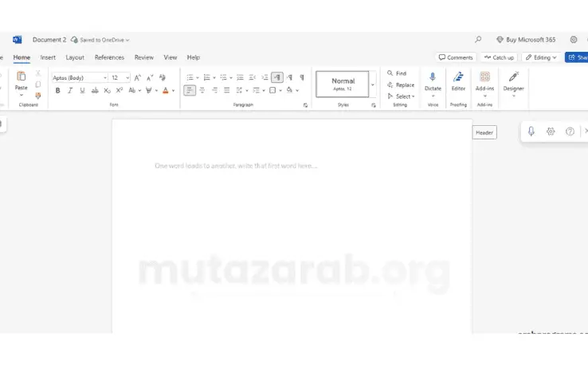588x365 pixels.
Task: Click the Paste clipboard icon
Action: [21, 77]
